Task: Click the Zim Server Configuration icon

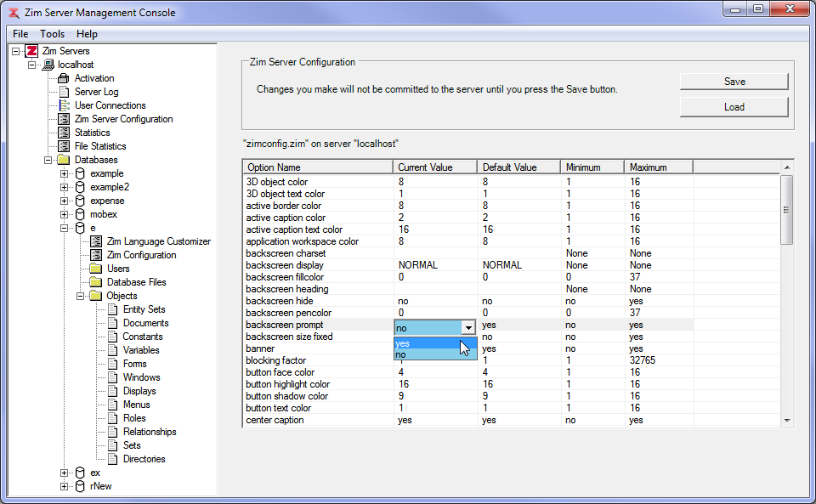Action: [64, 119]
